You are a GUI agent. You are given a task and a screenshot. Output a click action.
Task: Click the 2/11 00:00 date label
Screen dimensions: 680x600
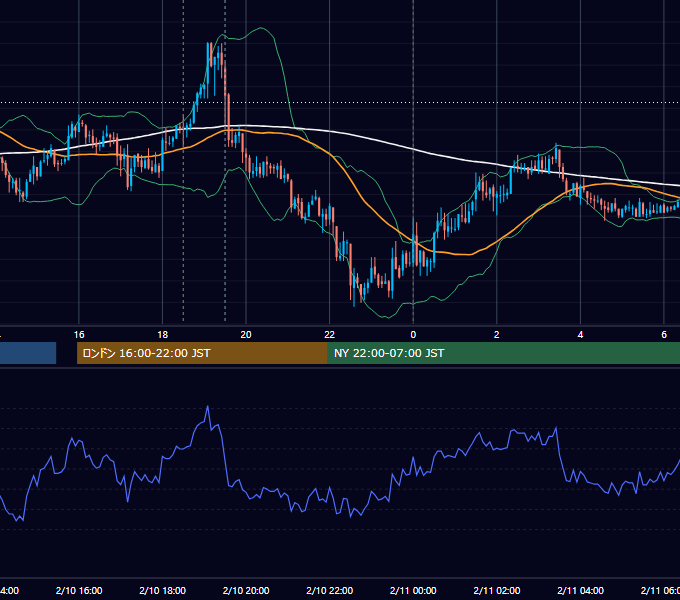click(x=413, y=590)
